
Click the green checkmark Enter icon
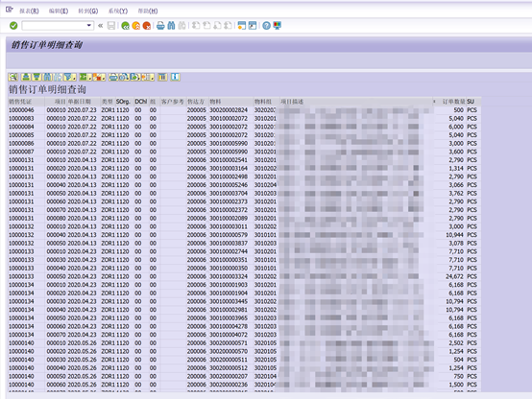13,26
